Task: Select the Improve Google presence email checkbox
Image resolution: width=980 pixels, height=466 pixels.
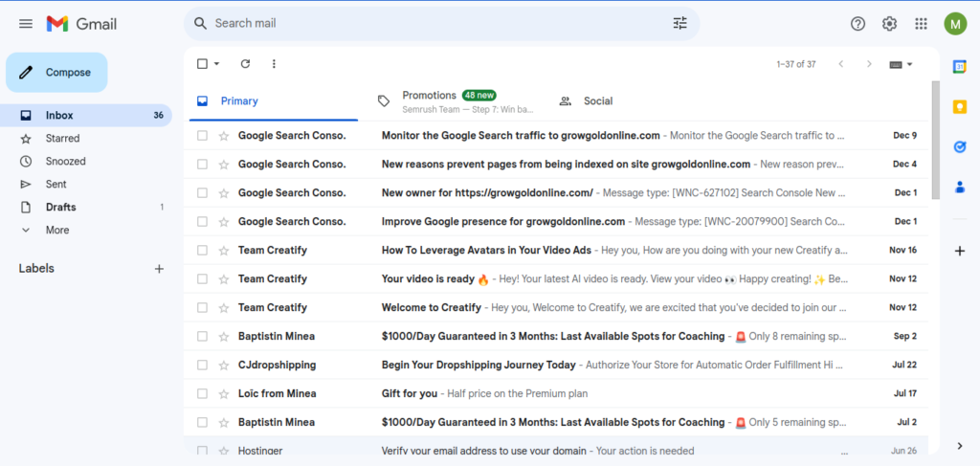Action: click(x=202, y=222)
